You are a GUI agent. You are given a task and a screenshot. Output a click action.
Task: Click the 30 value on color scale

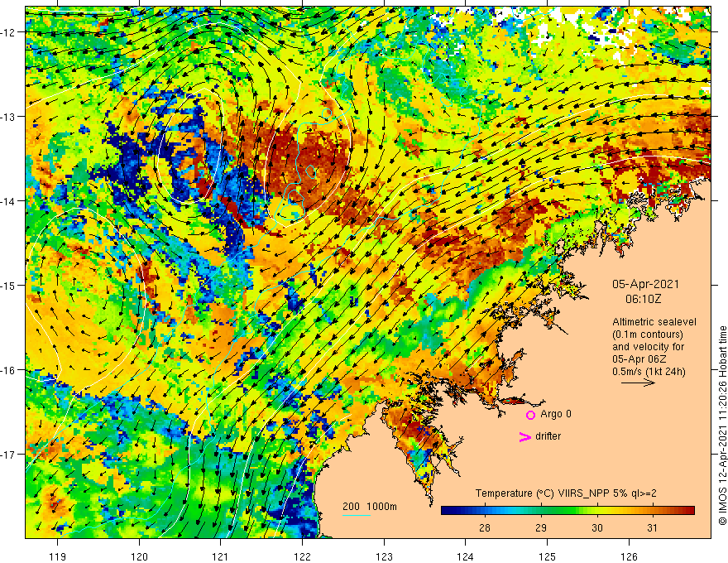[596, 527]
